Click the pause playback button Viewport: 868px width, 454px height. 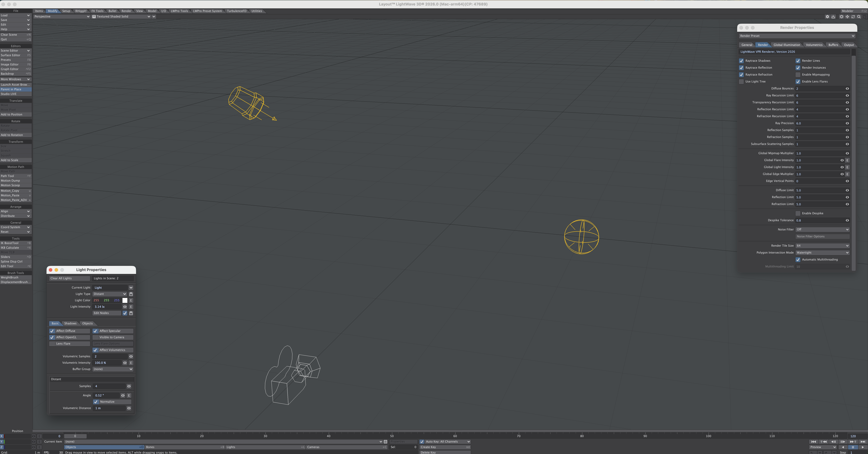point(853,447)
